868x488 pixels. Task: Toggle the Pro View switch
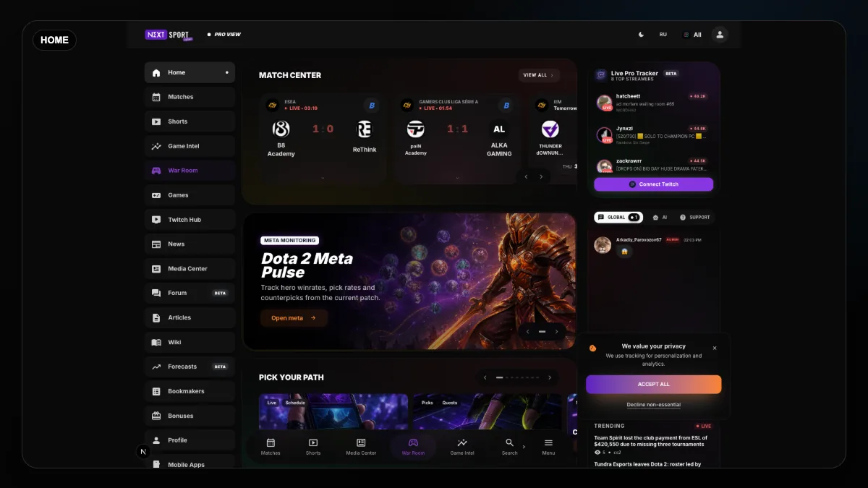pyautogui.click(x=224, y=35)
